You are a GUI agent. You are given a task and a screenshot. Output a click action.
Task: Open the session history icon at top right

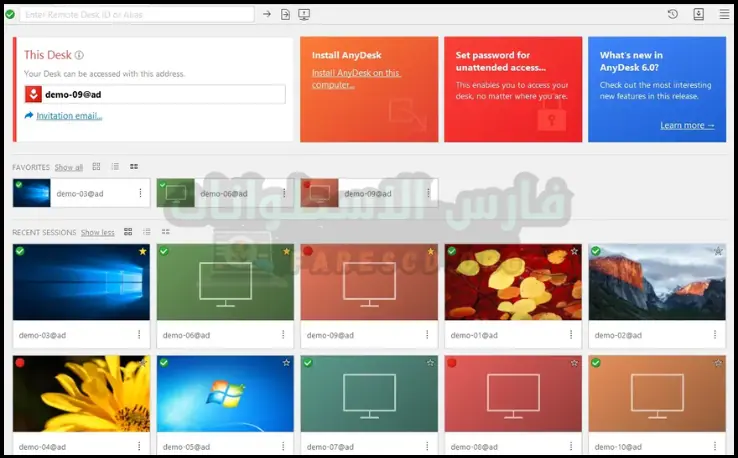(x=672, y=14)
